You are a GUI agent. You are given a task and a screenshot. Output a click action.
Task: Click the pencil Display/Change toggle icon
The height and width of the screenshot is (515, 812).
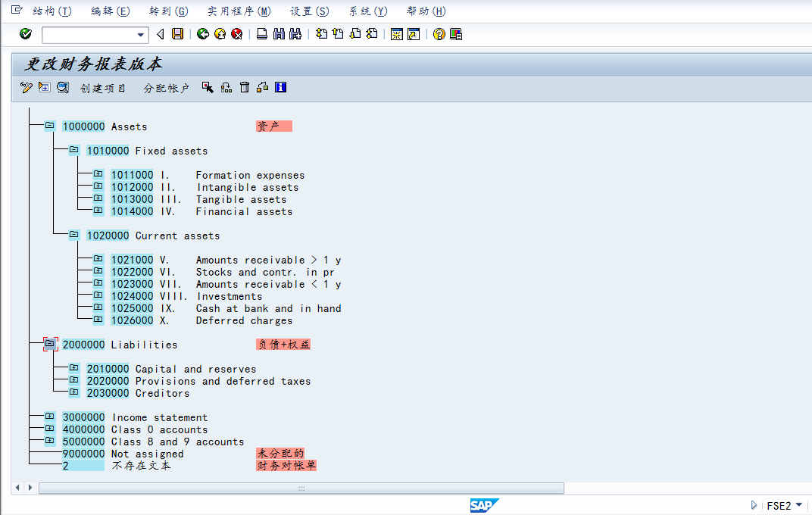[27, 87]
